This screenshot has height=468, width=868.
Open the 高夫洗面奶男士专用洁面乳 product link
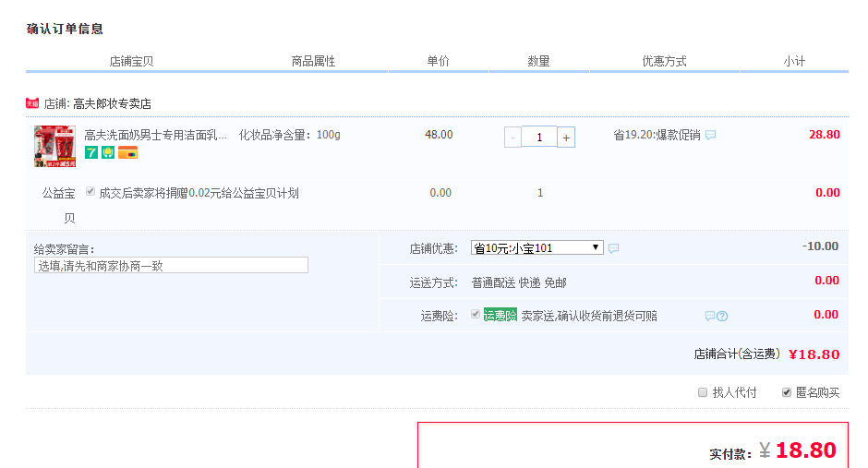pyautogui.click(x=155, y=135)
